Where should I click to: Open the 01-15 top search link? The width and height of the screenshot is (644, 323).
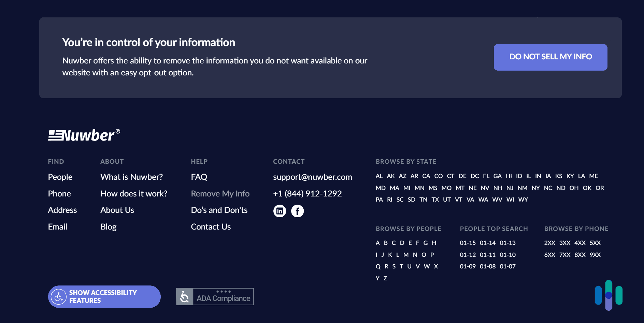click(x=468, y=243)
